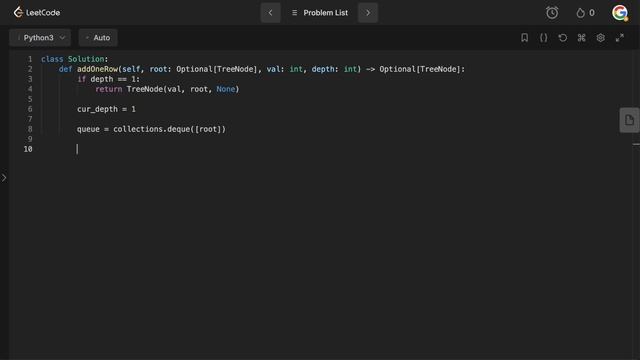
Task: Open the LeetCode home logo
Action: click(x=37, y=13)
